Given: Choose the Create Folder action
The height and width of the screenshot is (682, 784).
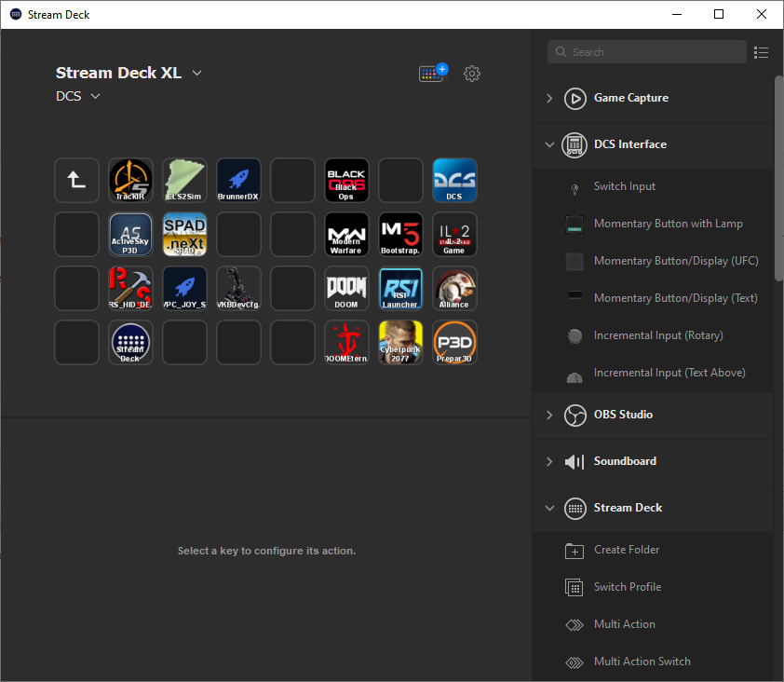Looking at the screenshot, I should click(654, 550).
